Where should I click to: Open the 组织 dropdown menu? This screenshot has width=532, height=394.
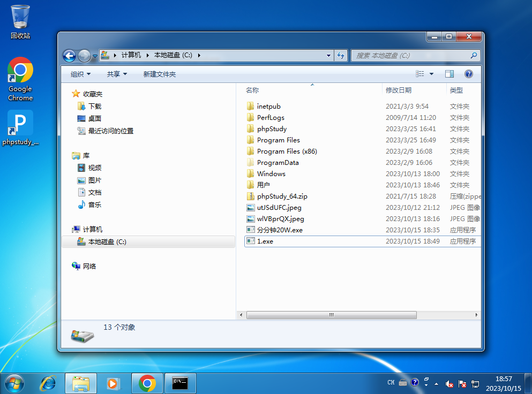click(80, 74)
